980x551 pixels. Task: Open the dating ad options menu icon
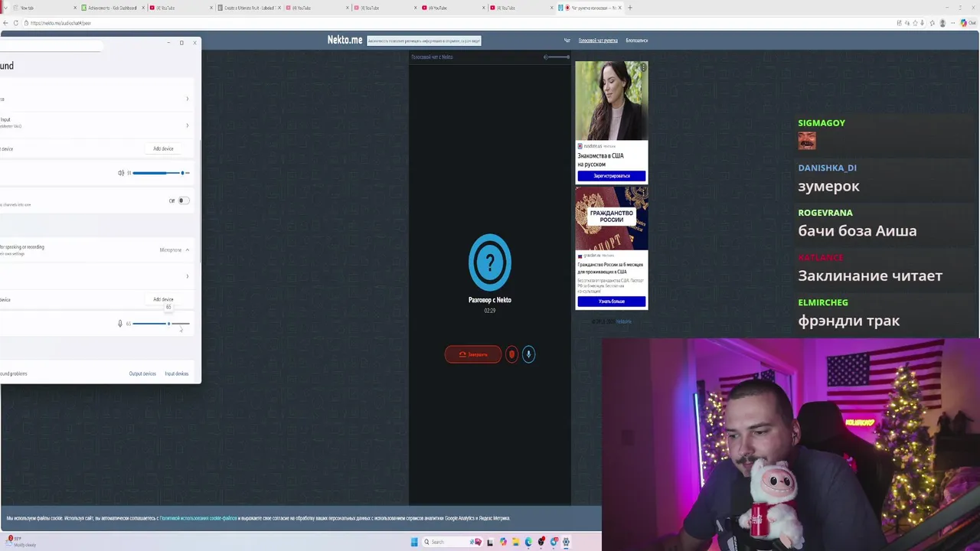[x=644, y=67]
